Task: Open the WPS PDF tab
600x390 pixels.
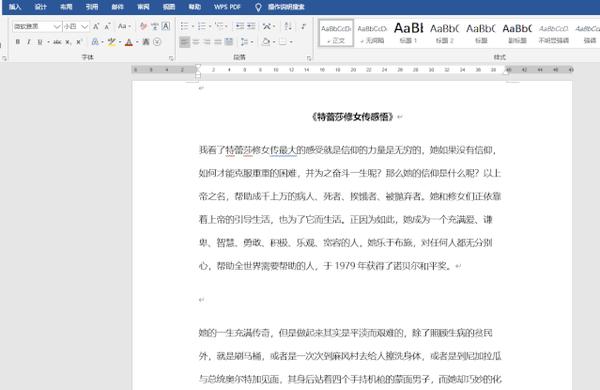Action: [227, 7]
